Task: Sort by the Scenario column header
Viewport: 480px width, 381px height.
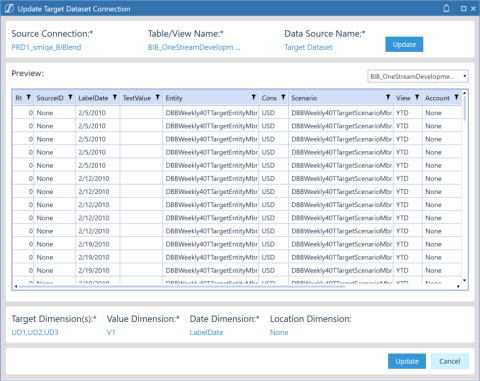Action: pos(304,98)
